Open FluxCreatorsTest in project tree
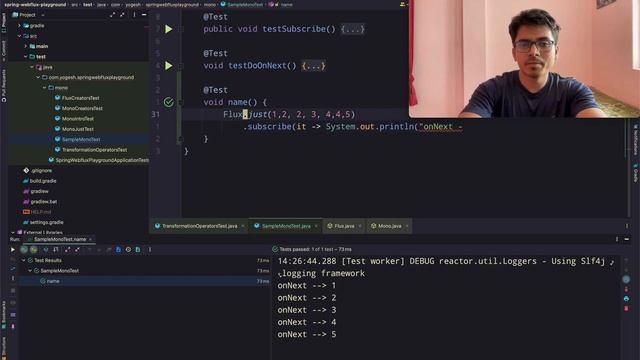Image resolution: width=640 pixels, height=360 pixels. pos(80,98)
